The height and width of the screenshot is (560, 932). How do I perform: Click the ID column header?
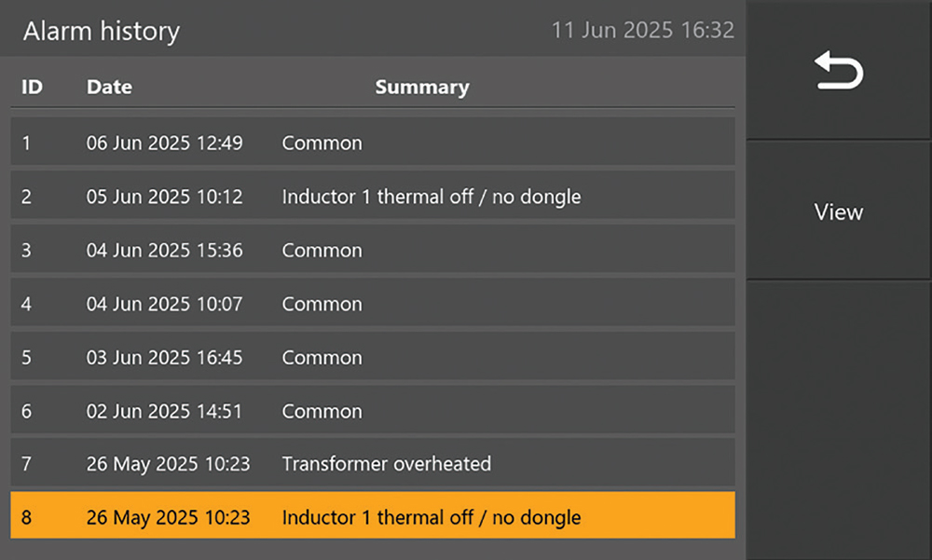tap(32, 88)
